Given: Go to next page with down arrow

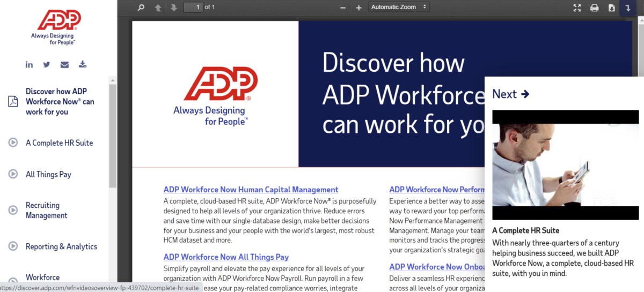Looking at the screenshot, I should (x=173, y=8).
